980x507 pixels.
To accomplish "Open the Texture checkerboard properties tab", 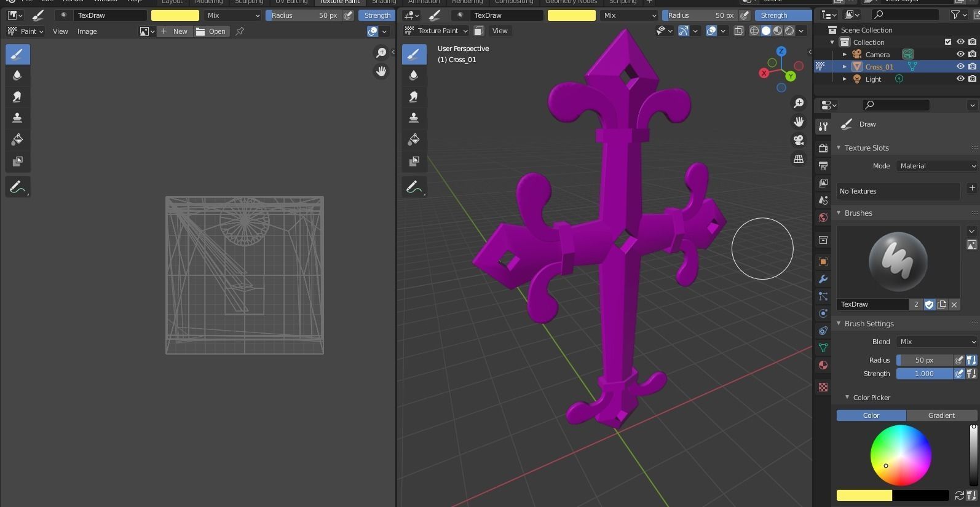I will coord(823,387).
